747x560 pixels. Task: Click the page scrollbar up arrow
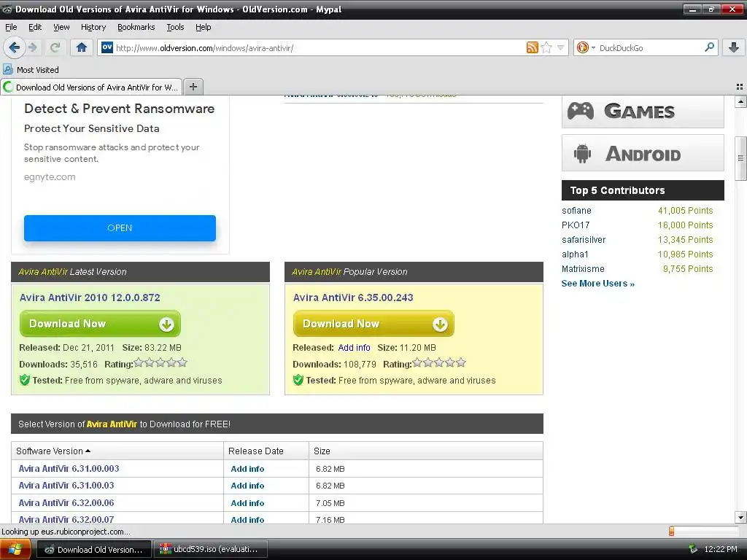[x=740, y=101]
